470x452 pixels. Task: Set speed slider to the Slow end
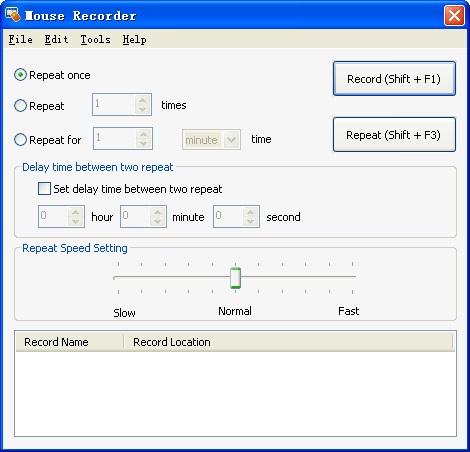[x=118, y=277]
